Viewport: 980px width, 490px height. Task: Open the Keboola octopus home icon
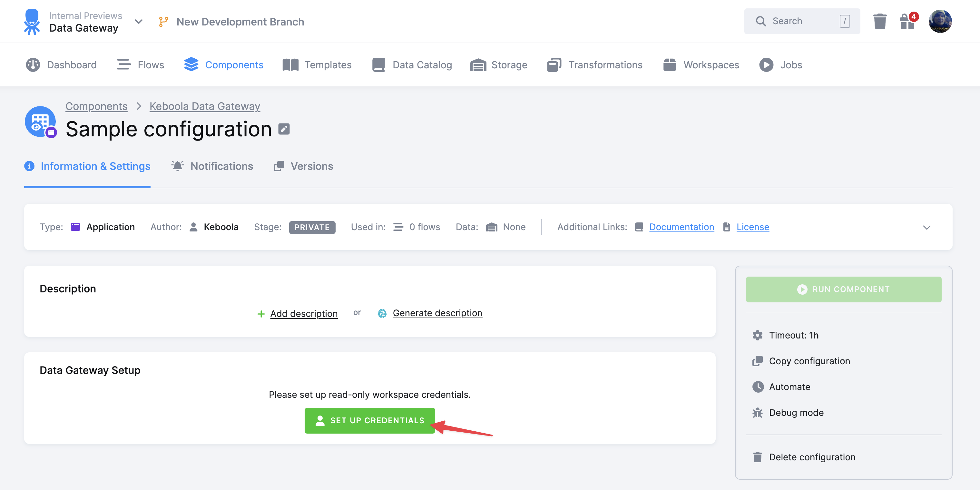tap(32, 21)
